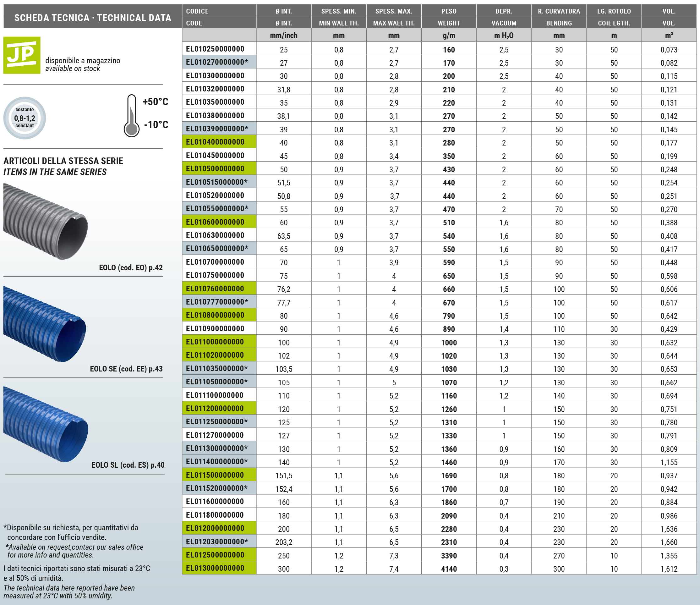This screenshot has width=700, height=605.
Task: Open the EOLO SL (cod. ES) p.40 reference
Action: (128, 465)
